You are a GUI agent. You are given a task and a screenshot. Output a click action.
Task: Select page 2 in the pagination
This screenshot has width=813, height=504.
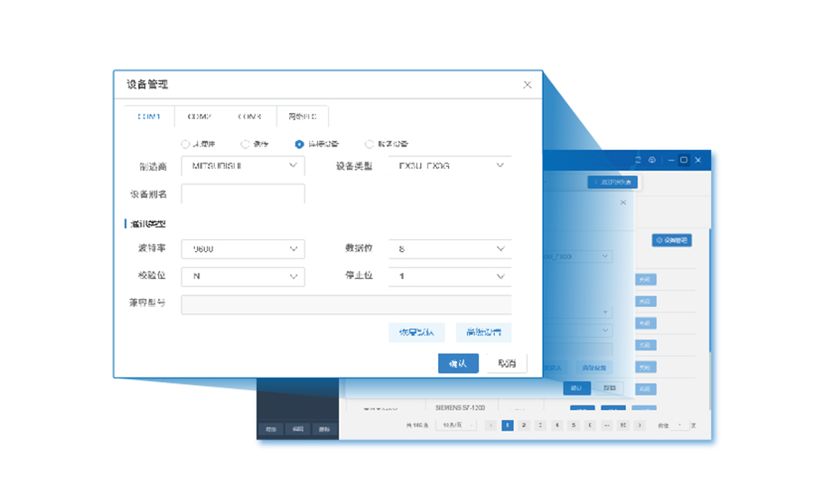523,425
